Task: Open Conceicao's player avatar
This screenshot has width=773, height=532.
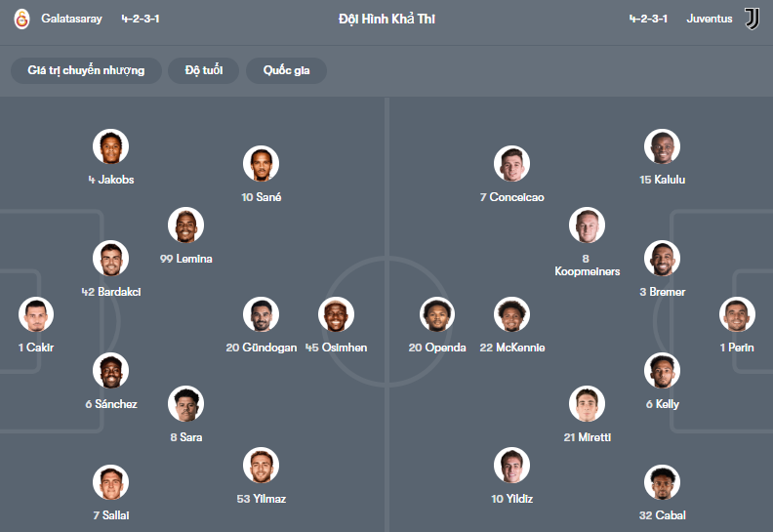Action: pyautogui.click(x=511, y=164)
